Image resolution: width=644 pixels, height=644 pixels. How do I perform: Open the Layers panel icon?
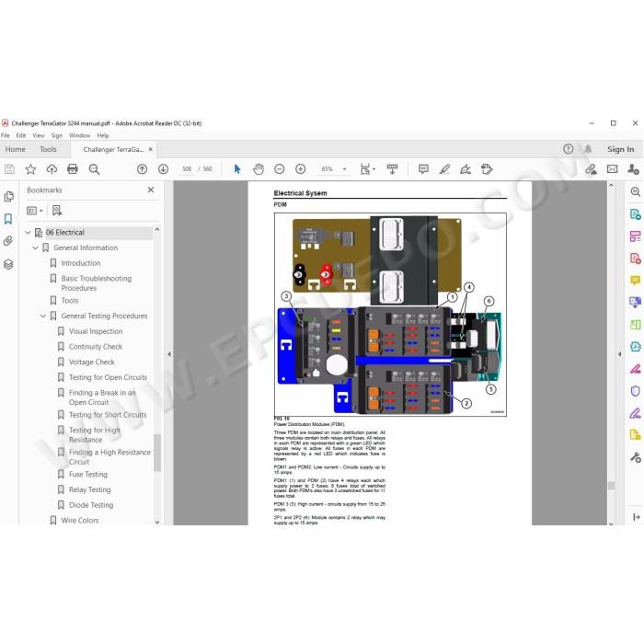[8, 264]
